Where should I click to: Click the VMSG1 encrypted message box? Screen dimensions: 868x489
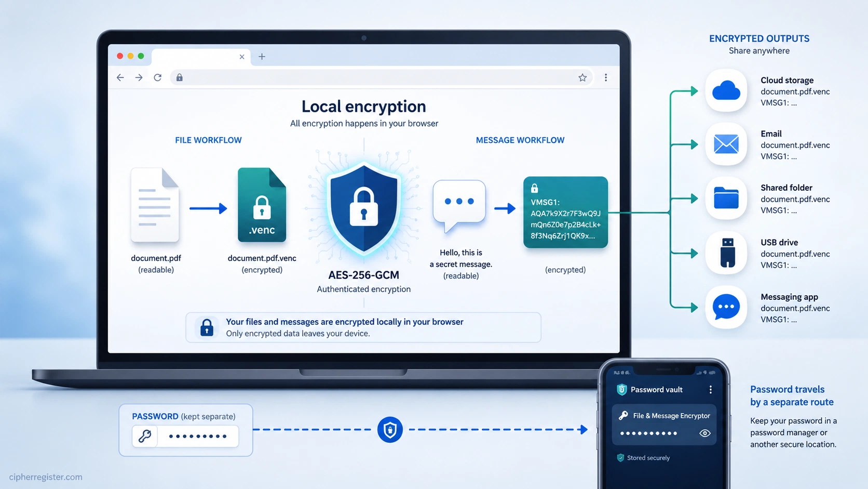click(565, 212)
